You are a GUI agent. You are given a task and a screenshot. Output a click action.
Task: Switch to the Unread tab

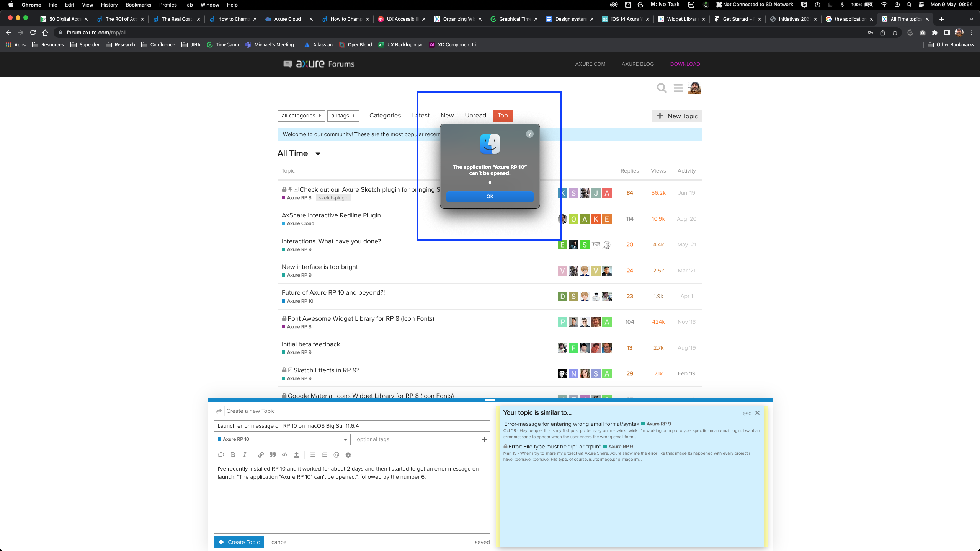(475, 116)
